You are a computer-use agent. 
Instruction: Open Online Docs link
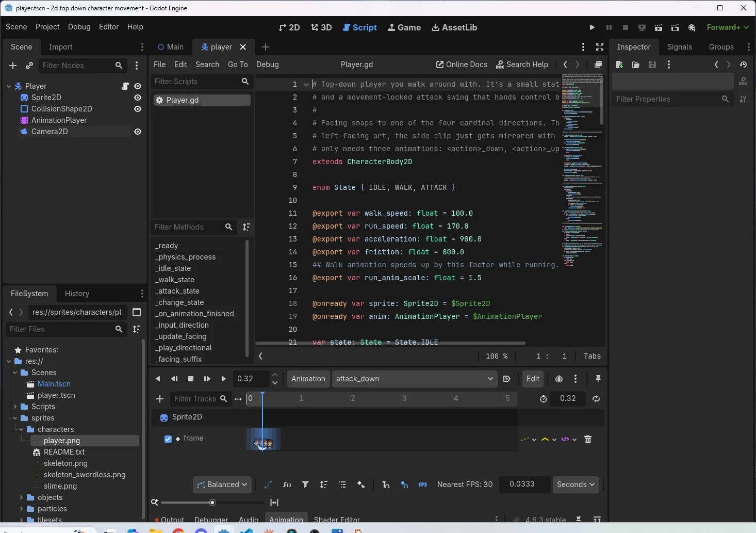tap(462, 64)
